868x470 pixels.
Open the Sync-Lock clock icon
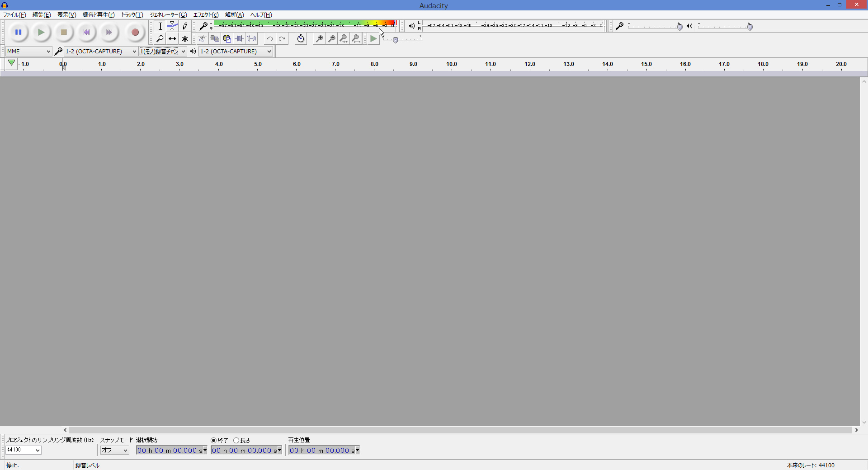[301, 38]
